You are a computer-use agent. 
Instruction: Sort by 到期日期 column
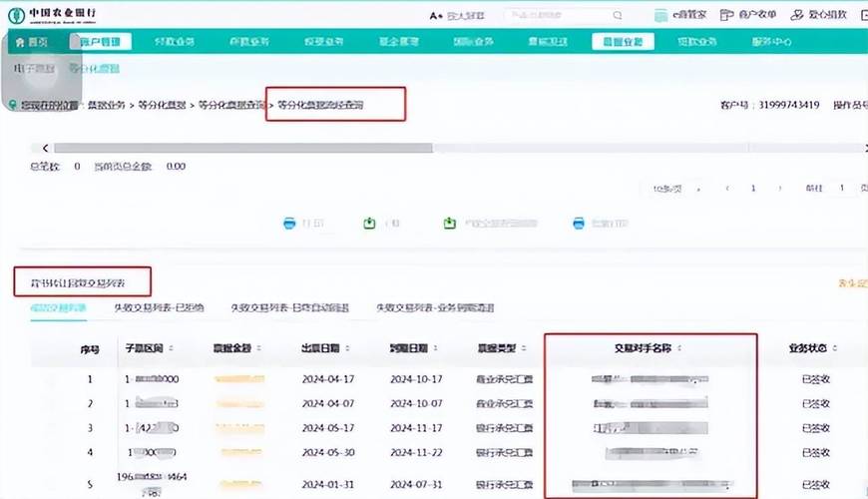[x=435, y=348]
